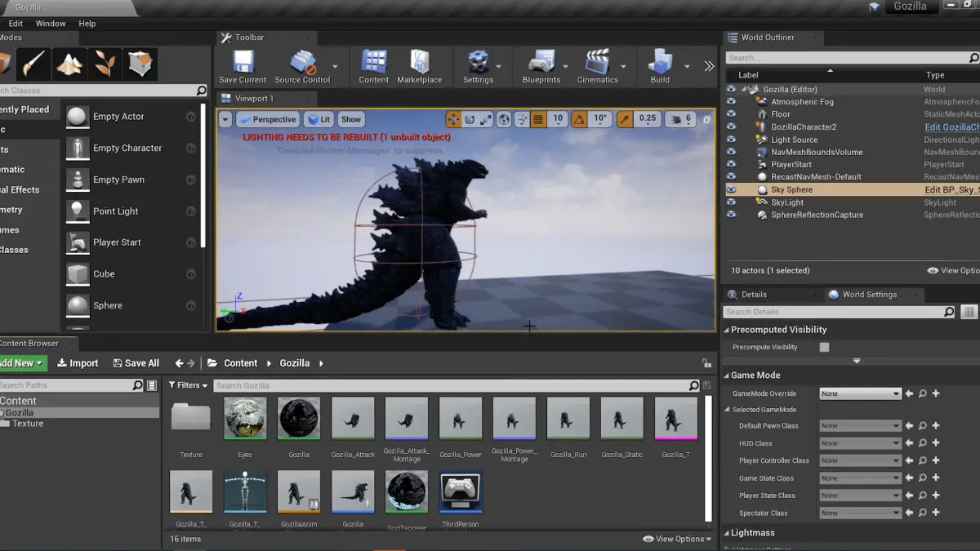Open the Window menu
Viewport: 980px width, 551px height.
click(x=51, y=24)
